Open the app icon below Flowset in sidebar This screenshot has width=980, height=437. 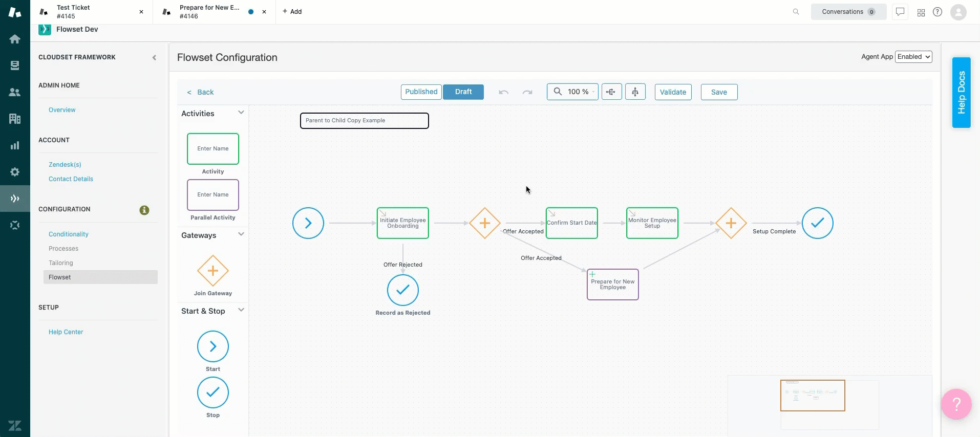click(15, 225)
